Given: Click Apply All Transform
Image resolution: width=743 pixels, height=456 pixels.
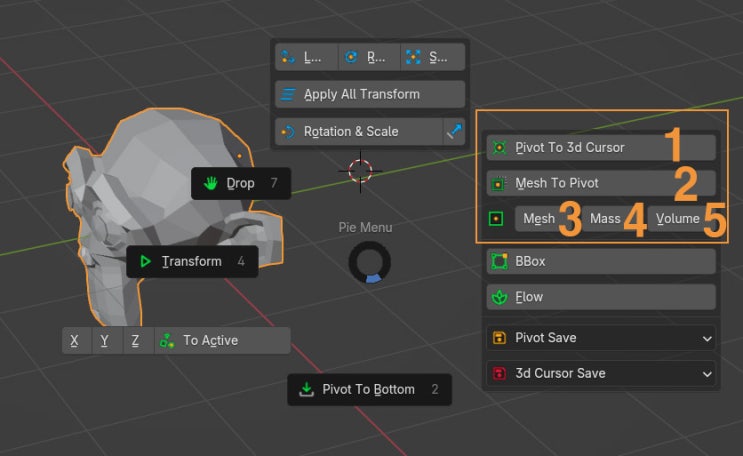Looking at the screenshot, I should click(370, 94).
